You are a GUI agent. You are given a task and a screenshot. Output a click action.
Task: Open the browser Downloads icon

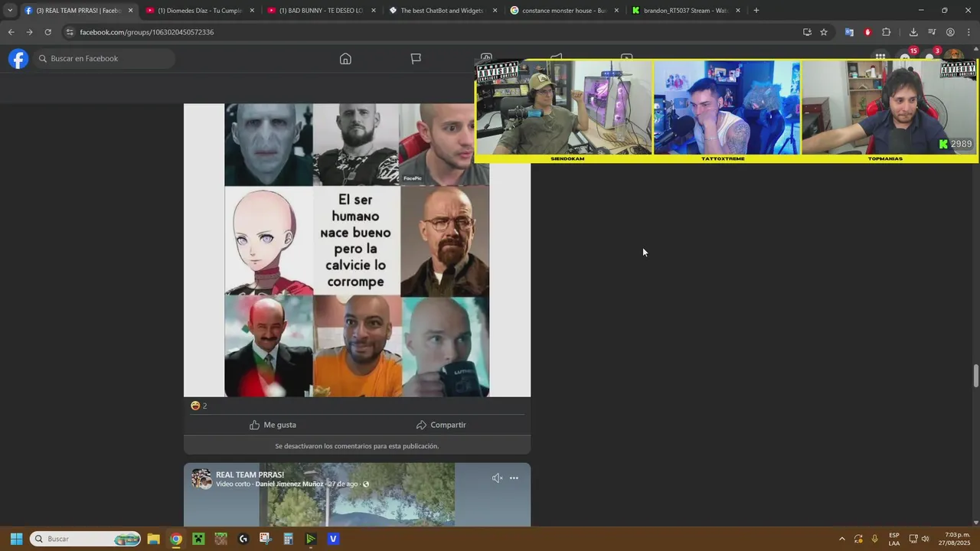click(x=913, y=32)
